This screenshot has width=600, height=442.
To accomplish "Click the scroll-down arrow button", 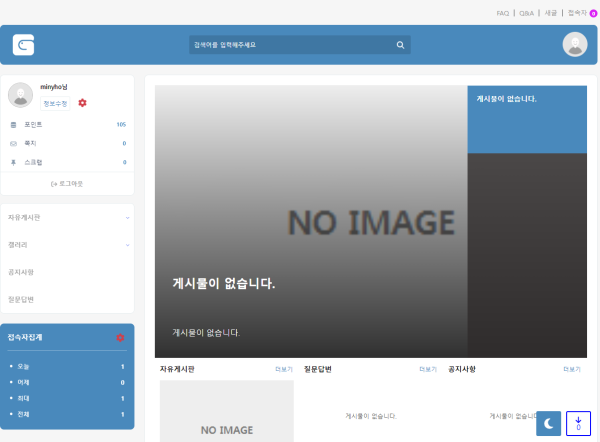I will coord(578,424).
